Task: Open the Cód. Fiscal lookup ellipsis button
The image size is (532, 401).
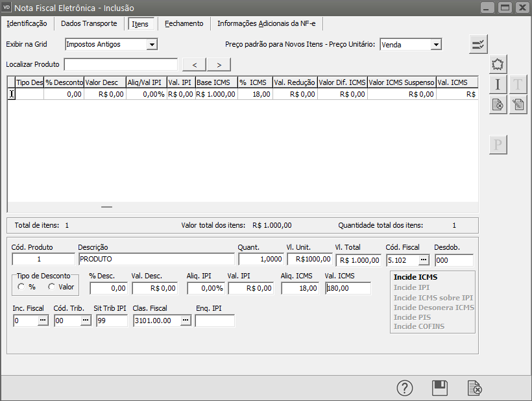Action: [x=423, y=260]
